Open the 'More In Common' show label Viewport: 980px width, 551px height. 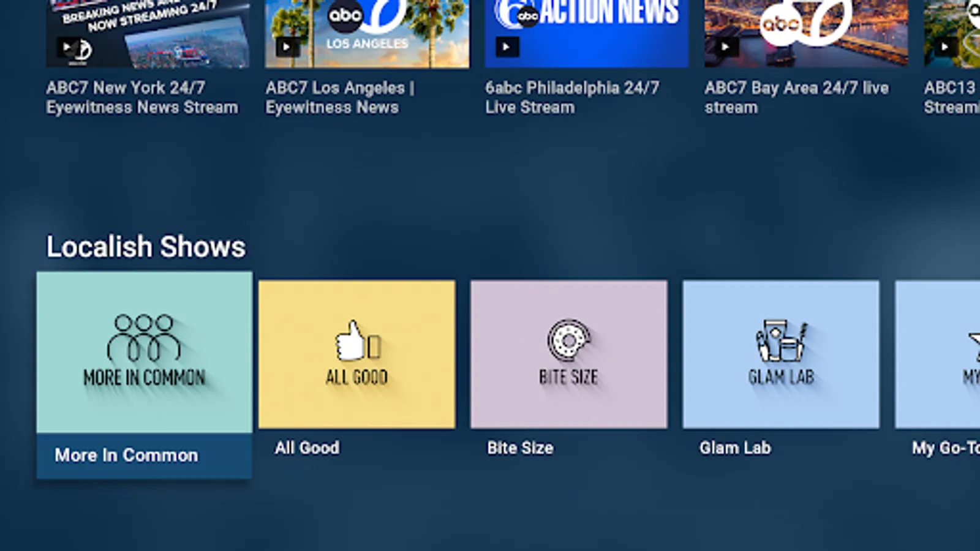[126, 455]
